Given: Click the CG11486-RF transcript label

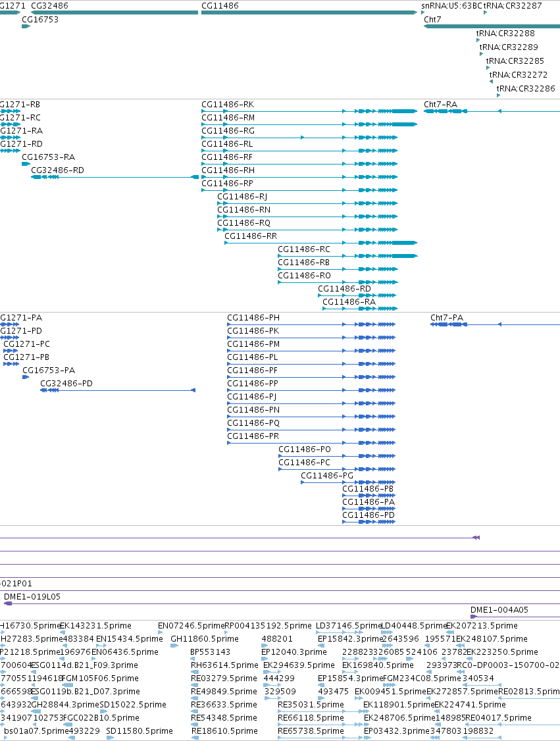Looking at the screenshot, I should (x=227, y=157).
